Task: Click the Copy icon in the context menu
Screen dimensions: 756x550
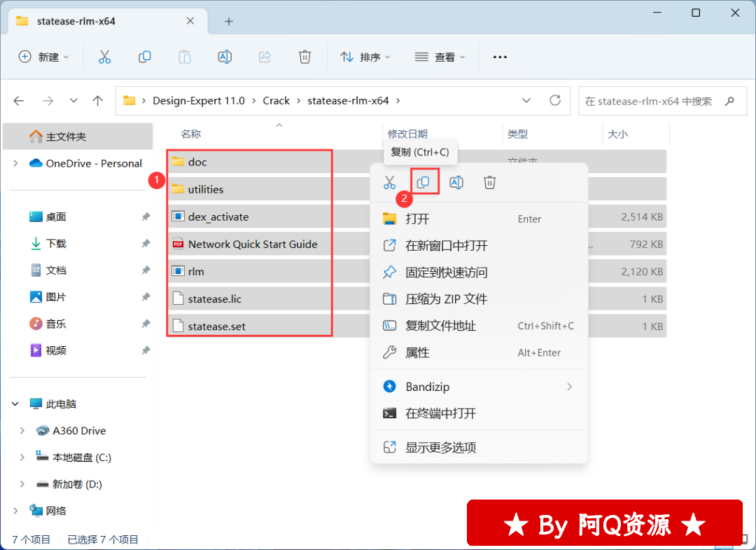Action: pos(423,182)
